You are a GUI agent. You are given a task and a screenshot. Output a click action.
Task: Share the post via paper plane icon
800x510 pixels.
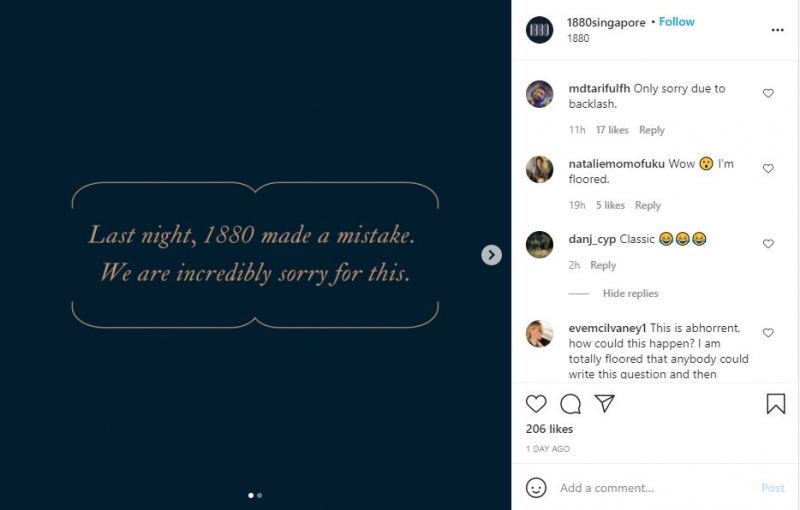tap(605, 403)
